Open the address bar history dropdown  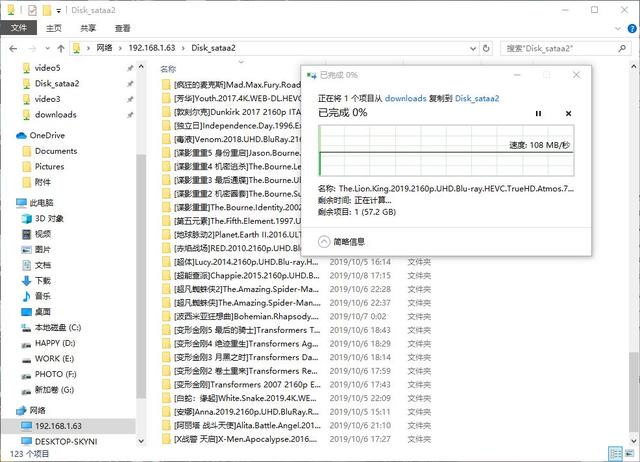[473, 49]
